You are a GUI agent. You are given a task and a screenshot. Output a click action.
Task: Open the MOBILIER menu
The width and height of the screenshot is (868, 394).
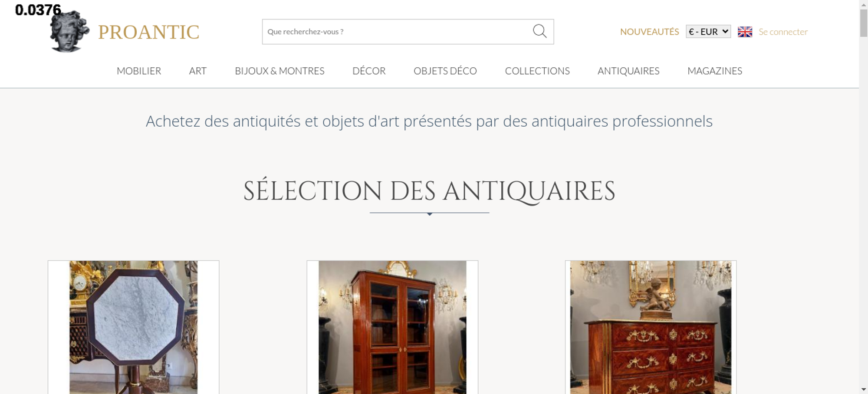coord(139,71)
